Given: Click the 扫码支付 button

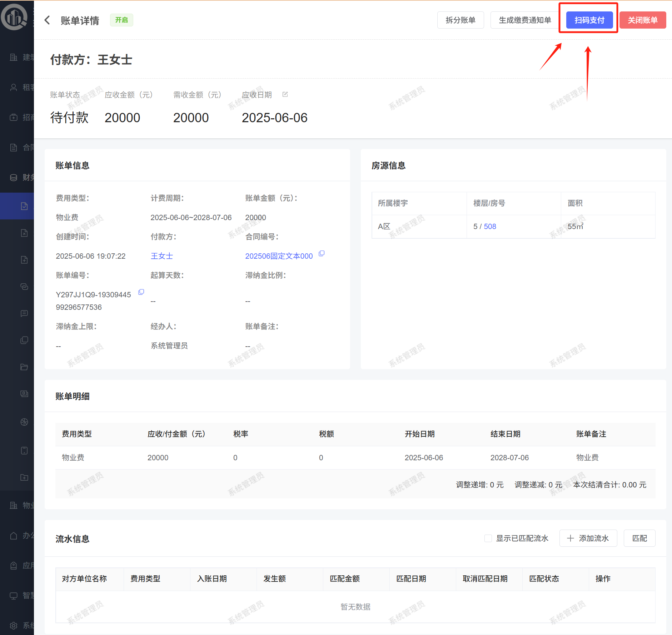Looking at the screenshot, I should pyautogui.click(x=589, y=20).
